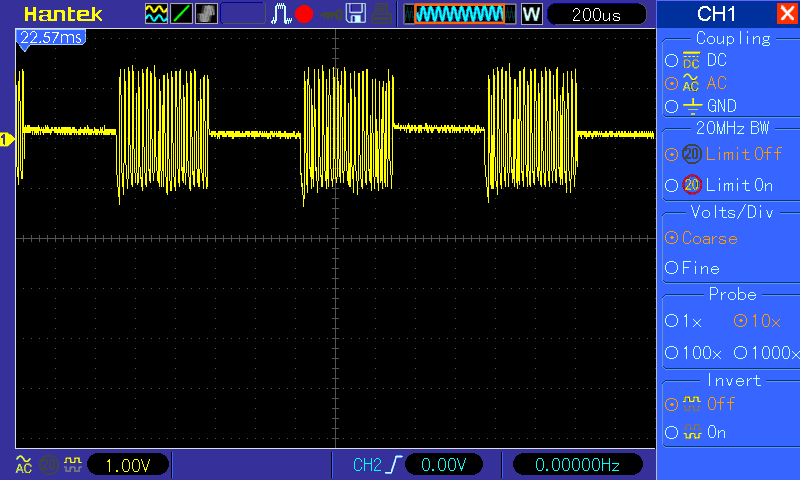This screenshot has width=800, height=480.
Task: Close the CH1 menu panel
Action: [x=787, y=13]
